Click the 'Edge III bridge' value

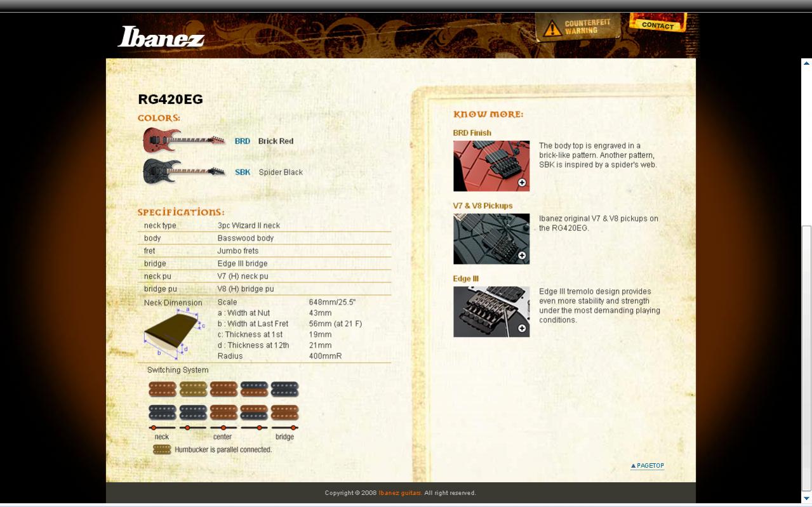[243, 264]
